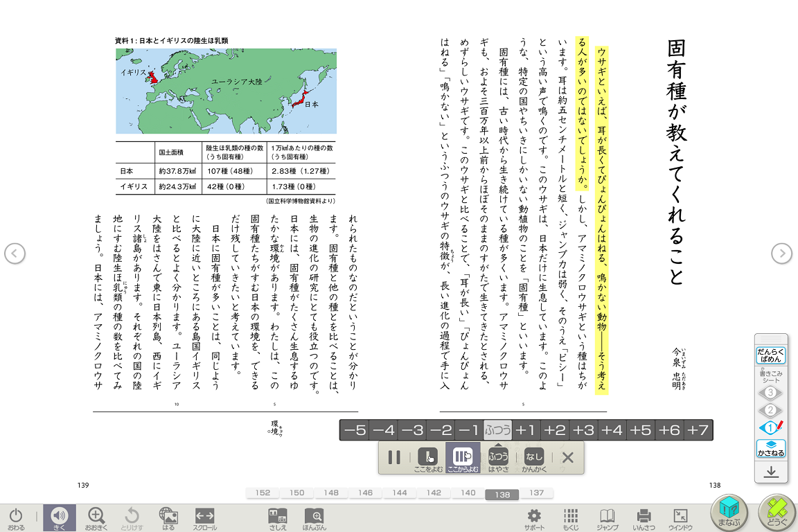Jump to page tab 148
The width and height of the screenshot is (798, 532).
pyautogui.click(x=331, y=493)
